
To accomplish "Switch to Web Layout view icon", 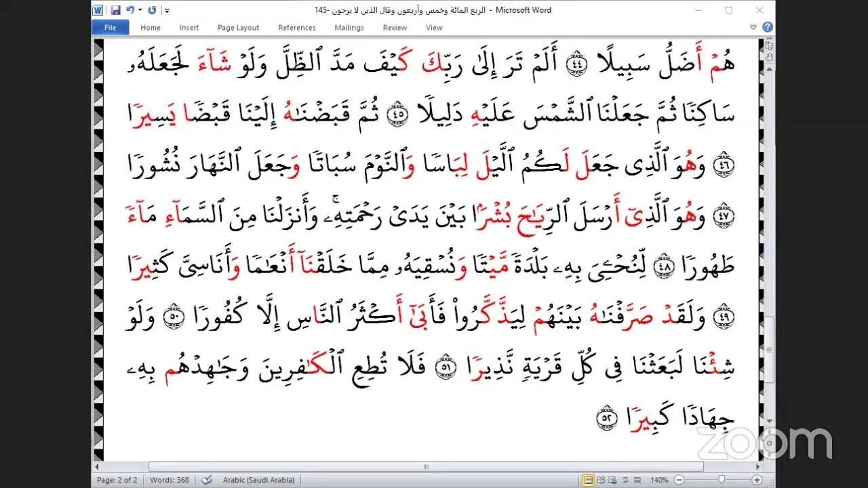I will tap(612, 480).
